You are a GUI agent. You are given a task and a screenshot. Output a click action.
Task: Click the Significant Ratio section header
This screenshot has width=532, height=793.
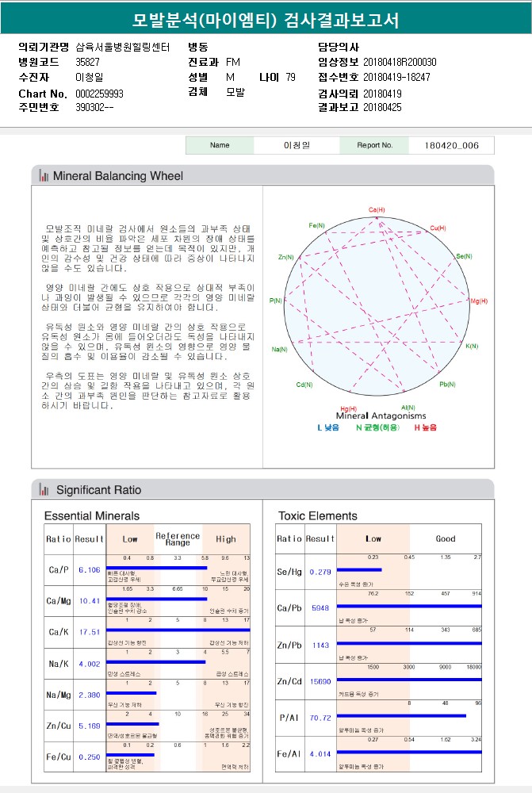pos(262,489)
